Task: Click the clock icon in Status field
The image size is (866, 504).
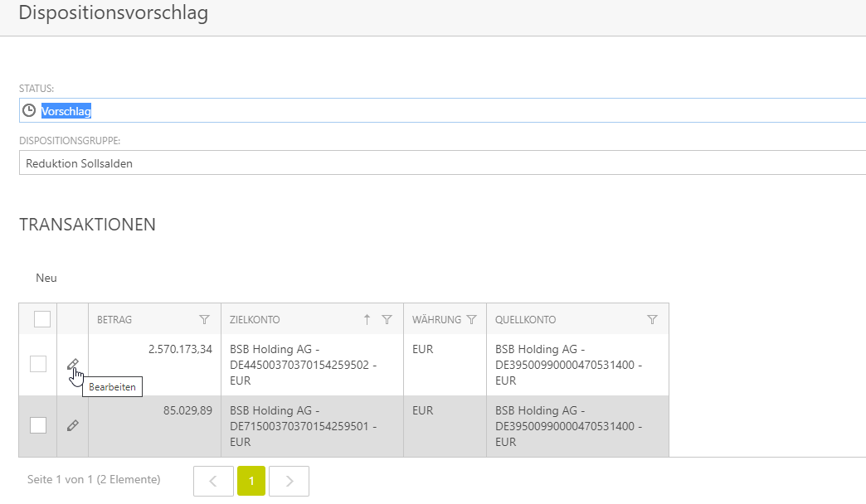Action: [x=29, y=110]
